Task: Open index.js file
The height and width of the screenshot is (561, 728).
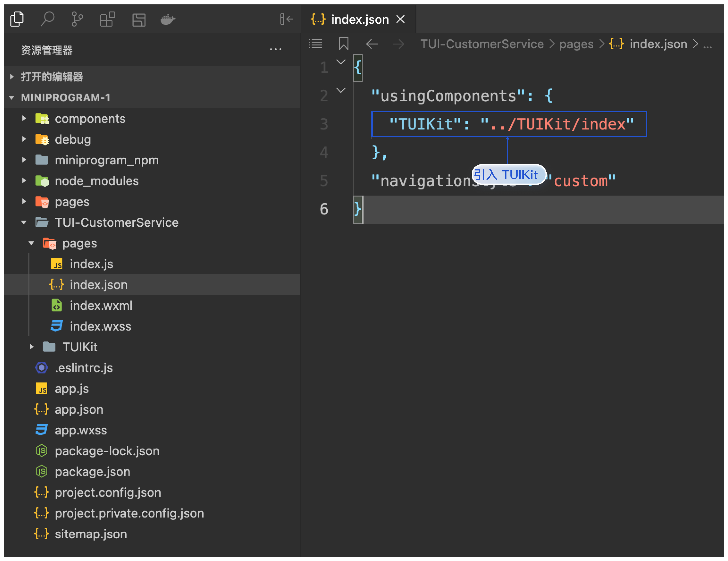Action: pos(92,264)
